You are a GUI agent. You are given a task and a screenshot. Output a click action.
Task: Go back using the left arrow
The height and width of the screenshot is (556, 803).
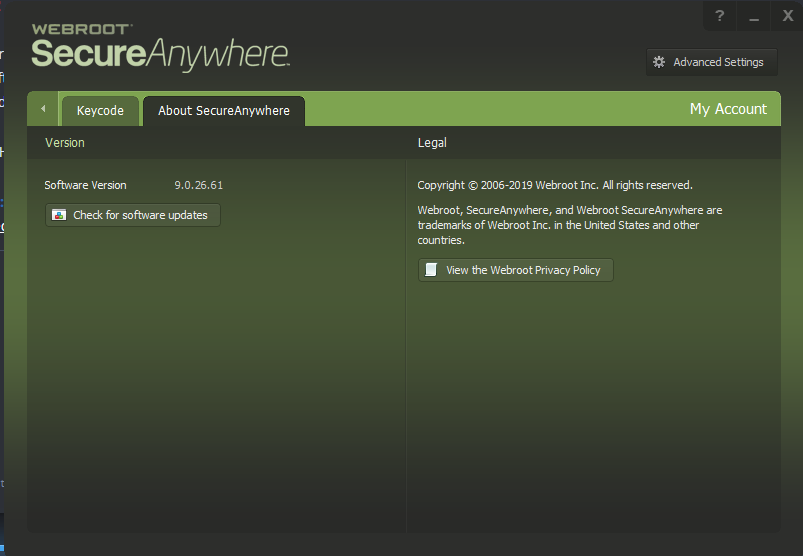pos(43,109)
